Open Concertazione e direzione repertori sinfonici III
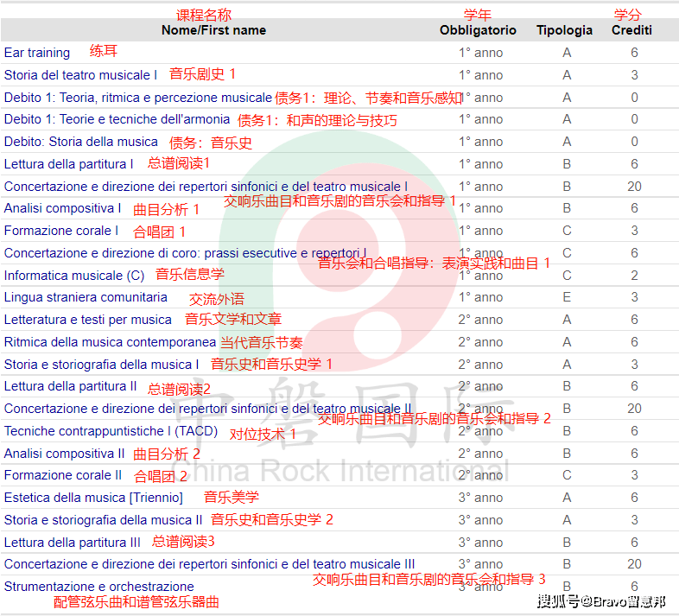The height and width of the screenshot is (616, 679). [210, 564]
